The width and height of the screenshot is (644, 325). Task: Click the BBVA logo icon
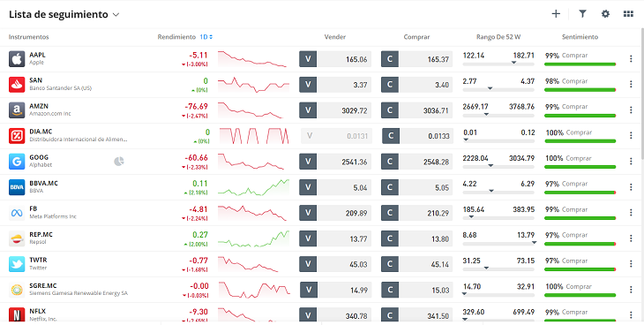tap(17, 187)
